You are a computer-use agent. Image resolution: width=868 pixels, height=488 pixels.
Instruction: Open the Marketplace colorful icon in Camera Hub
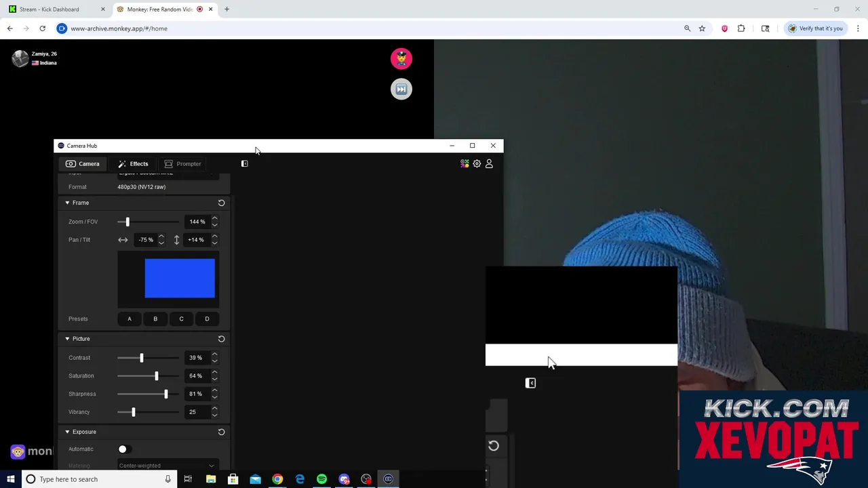pos(465,163)
